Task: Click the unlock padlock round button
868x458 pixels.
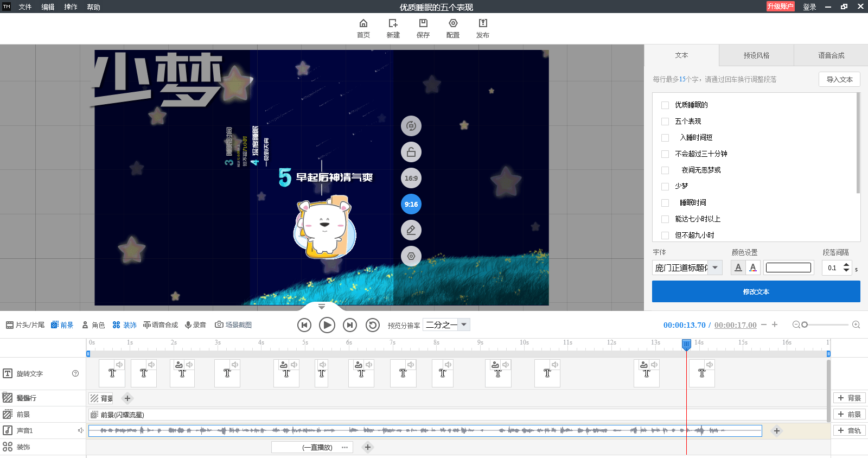Action: pos(411,152)
